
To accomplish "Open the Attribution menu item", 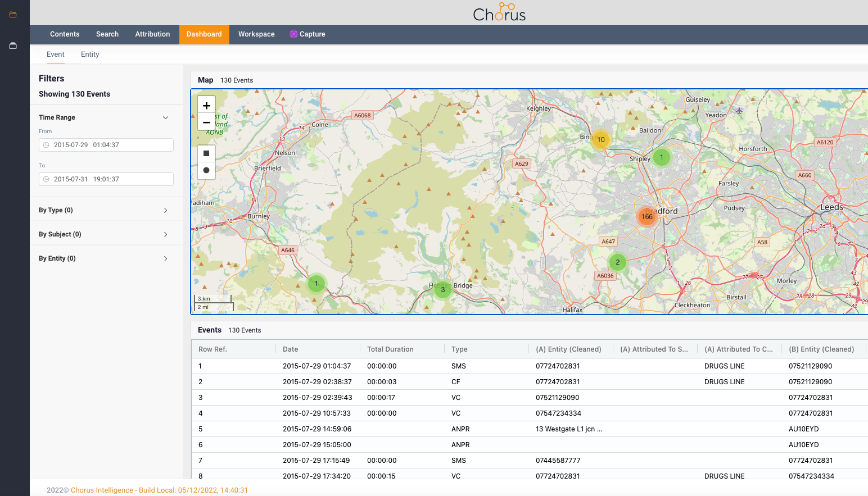I will [152, 34].
